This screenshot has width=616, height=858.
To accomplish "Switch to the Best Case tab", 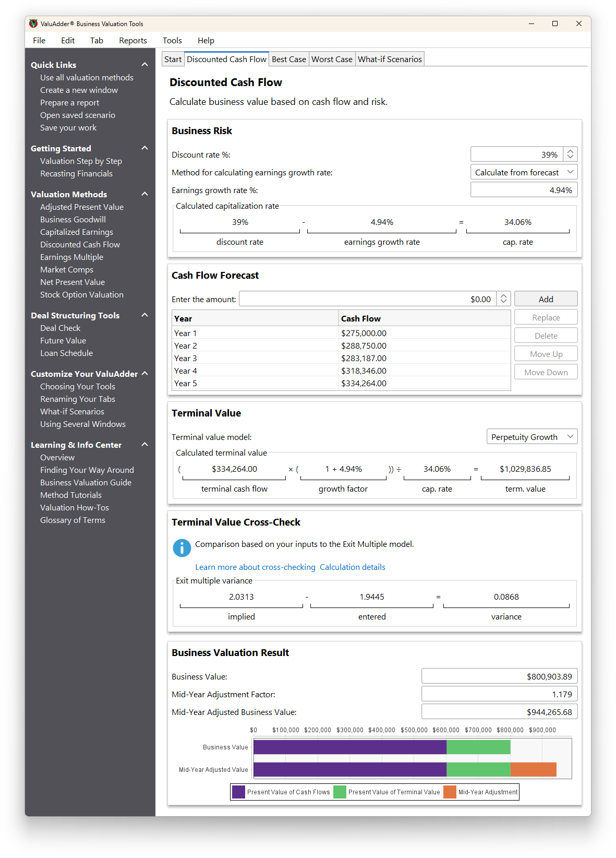I will pyautogui.click(x=289, y=59).
